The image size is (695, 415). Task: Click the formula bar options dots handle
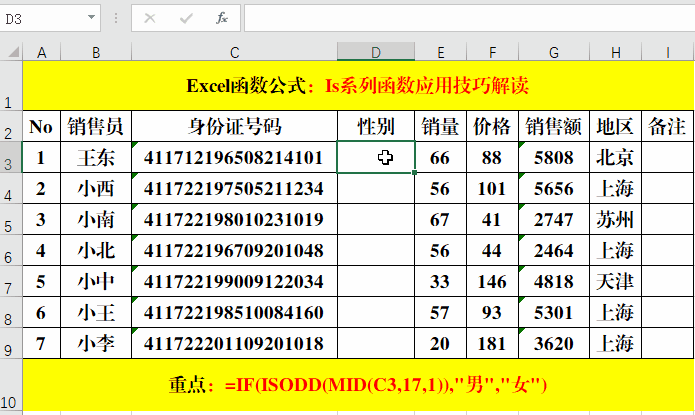[x=116, y=18]
